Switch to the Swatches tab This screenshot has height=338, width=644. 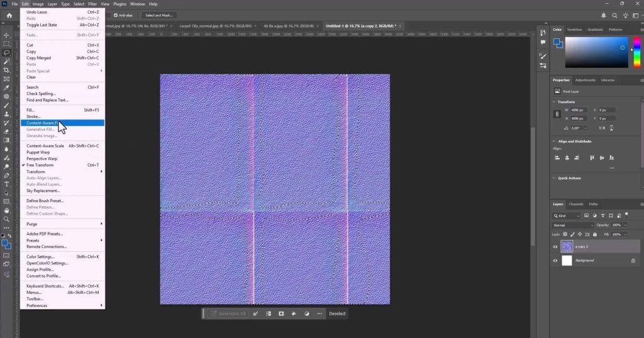(574, 30)
